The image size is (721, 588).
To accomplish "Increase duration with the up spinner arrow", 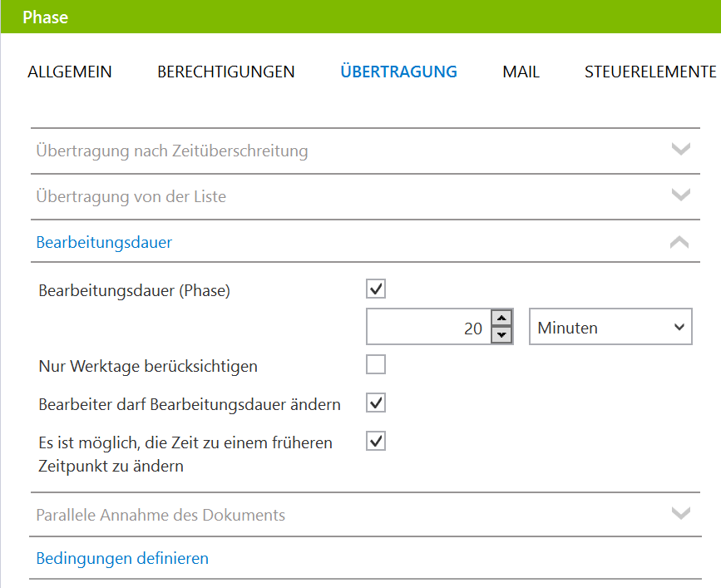I will (x=501, y=319).
